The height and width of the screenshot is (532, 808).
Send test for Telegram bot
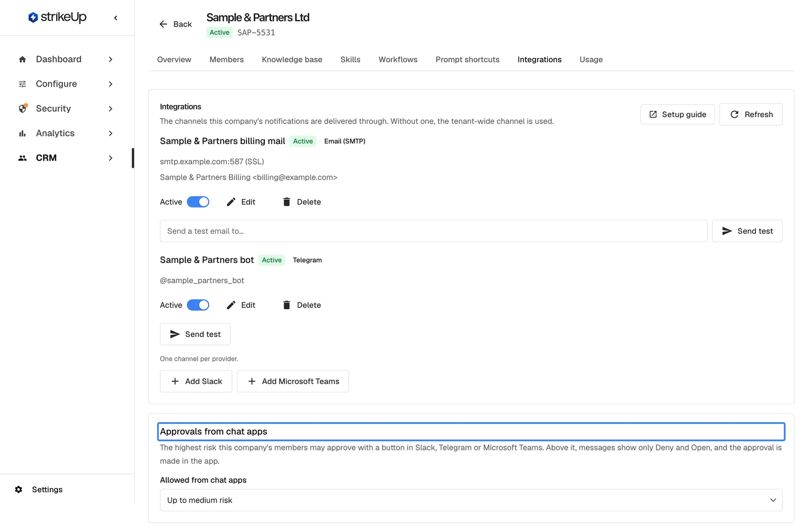pos(195,334)
